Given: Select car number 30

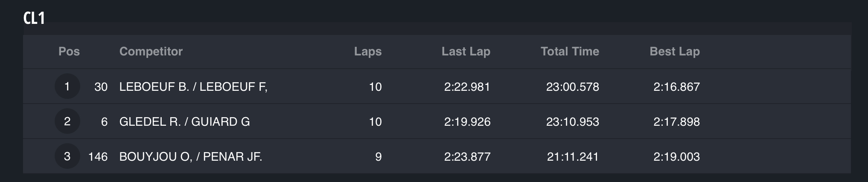Looking at the screenshot, I should pyautogui.click(x=101, y=87).
